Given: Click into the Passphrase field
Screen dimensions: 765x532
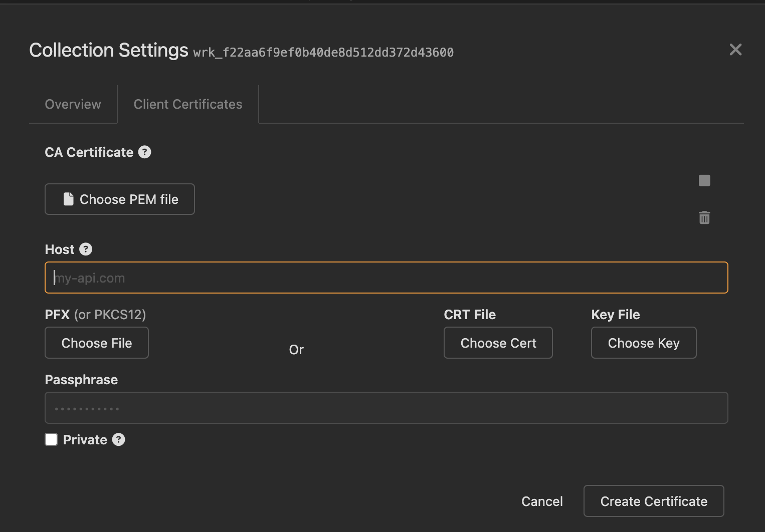Looking at the screenshot, I should click(386, 408).
